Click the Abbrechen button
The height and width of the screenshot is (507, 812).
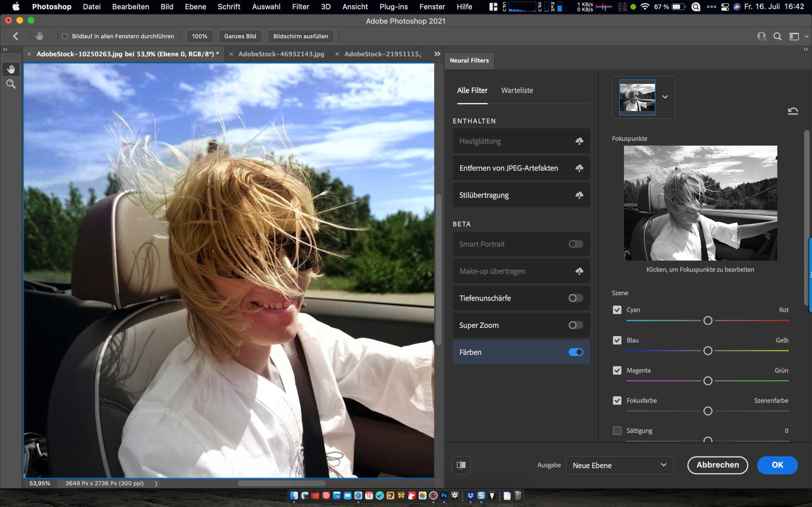tap(717, 465)
